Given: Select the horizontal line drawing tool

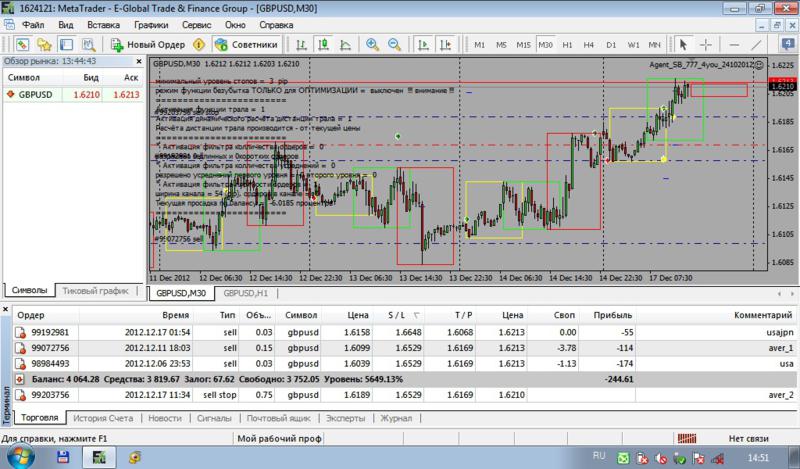Looking at the screenshot, I should click(x=734, y=44).
